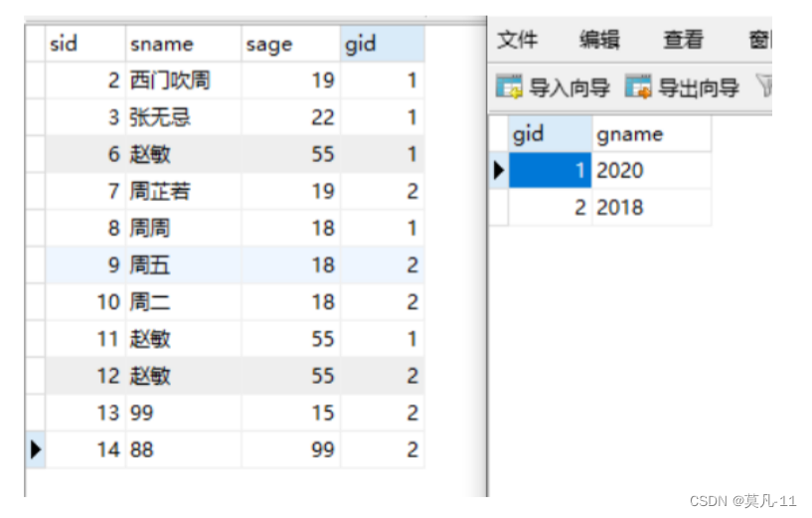
Task: Click the 导出向导 label
Action: point(698,87)
